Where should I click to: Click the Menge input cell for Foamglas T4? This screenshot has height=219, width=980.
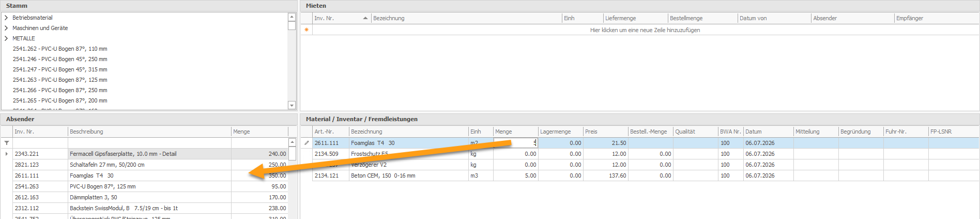pos(515,143)
